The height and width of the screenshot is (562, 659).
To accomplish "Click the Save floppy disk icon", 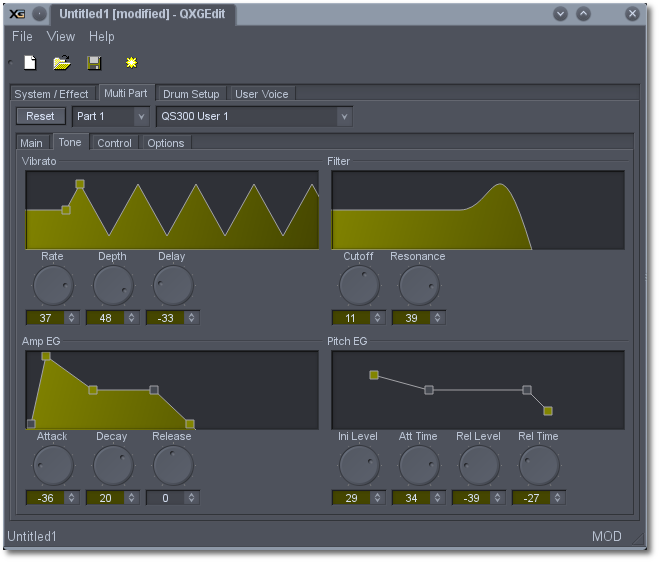I will (x=94, y=63).
